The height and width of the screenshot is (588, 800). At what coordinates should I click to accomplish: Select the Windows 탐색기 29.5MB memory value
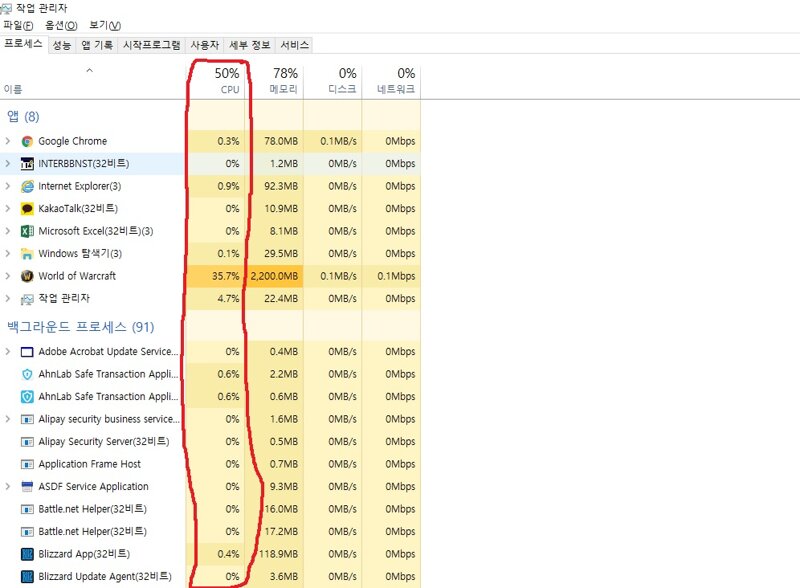coord(281,254)
